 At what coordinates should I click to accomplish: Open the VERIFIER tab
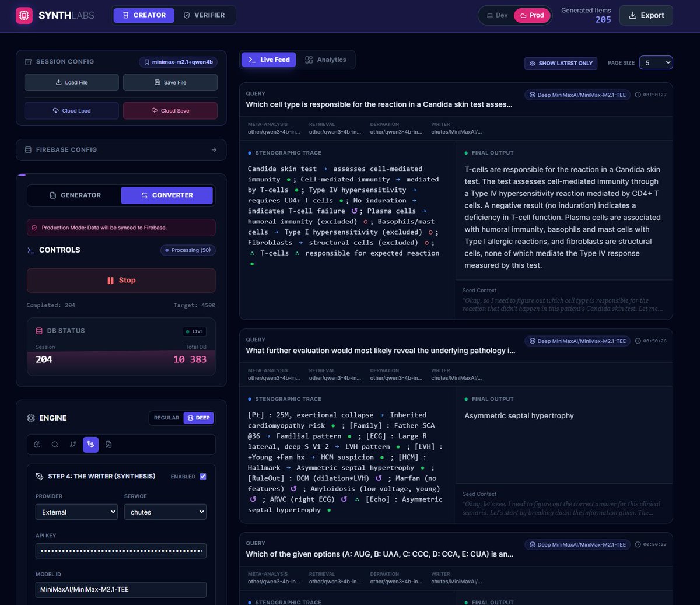point(204,15)
